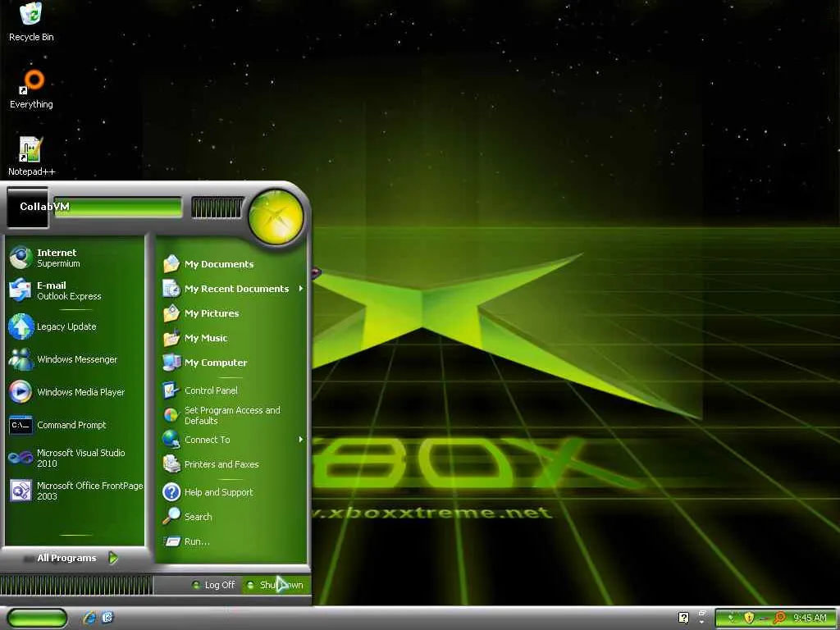Image resolution: width=840 pixels, height=630 pixels.
Task: Open the Connect To menu entry
Action: click(233, 440)
